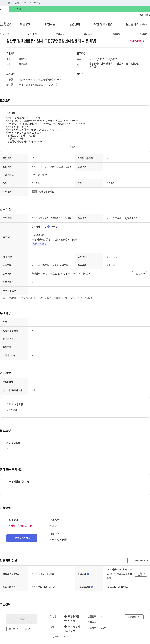This screenshot has height=644, width=150.
Task: Click the info icon next to 주 소정근로시간
Action: [48, 227]
